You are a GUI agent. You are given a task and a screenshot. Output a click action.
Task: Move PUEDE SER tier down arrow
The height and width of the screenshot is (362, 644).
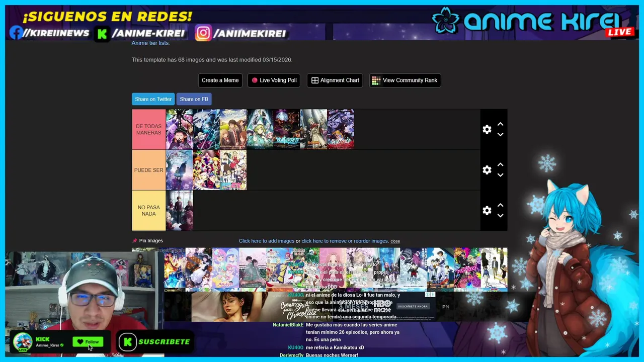[x=500, y=175]
